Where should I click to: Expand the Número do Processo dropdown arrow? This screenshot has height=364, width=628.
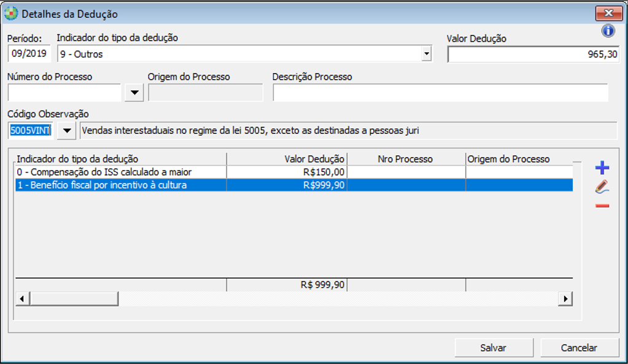pyautogui.click(x=134, y=93)
